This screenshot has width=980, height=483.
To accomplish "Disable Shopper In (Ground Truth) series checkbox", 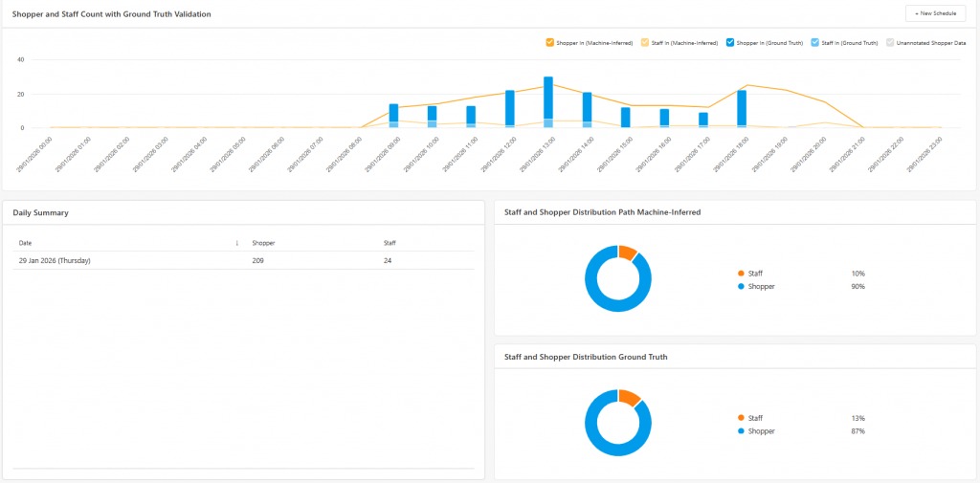I will (x=730, y=42).
